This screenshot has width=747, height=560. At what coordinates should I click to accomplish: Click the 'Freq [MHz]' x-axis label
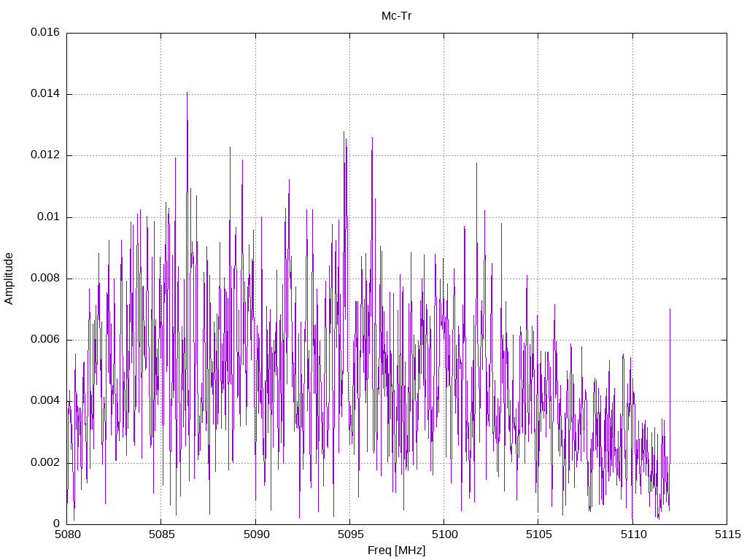point(396,551)
